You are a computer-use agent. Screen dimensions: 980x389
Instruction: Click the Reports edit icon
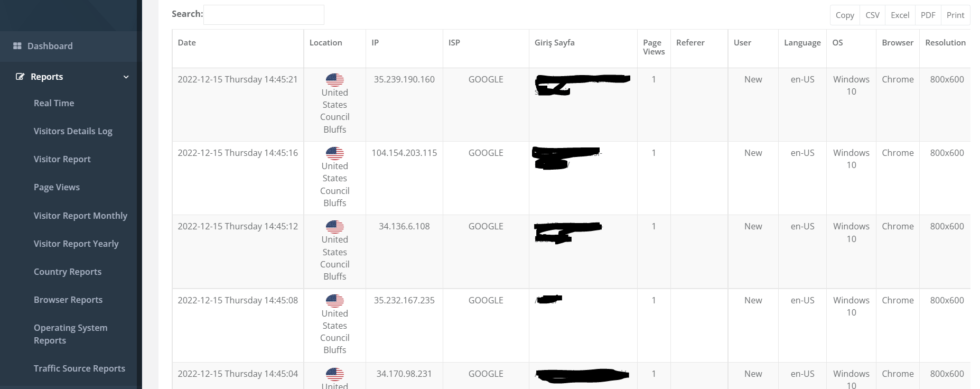(x=20, y=77)
